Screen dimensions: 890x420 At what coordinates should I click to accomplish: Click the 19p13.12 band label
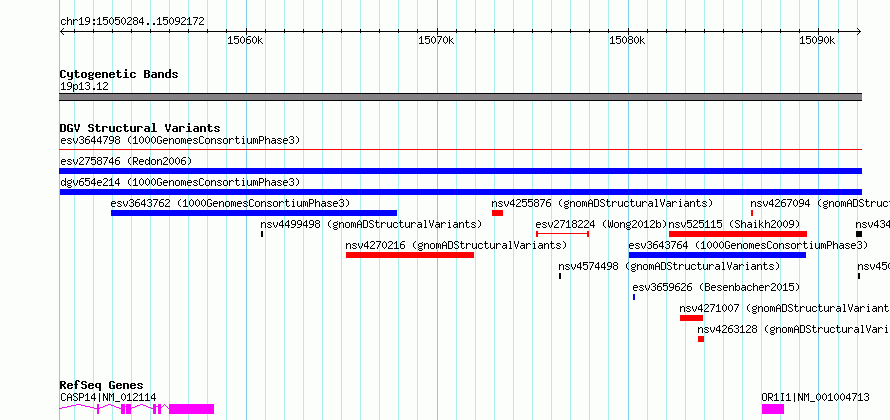pos(85,87)
